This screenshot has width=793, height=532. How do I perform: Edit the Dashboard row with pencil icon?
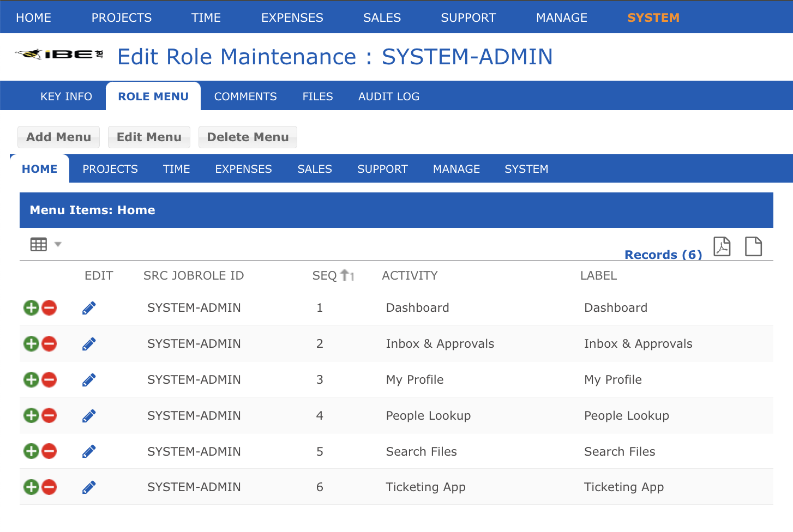coord(89,308)
